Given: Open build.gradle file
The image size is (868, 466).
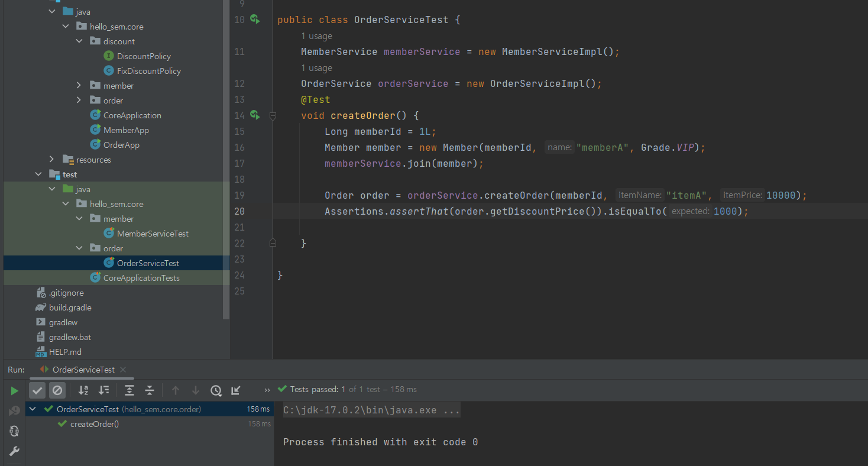Looking at the screenshot, I should (x=70, y=308).
